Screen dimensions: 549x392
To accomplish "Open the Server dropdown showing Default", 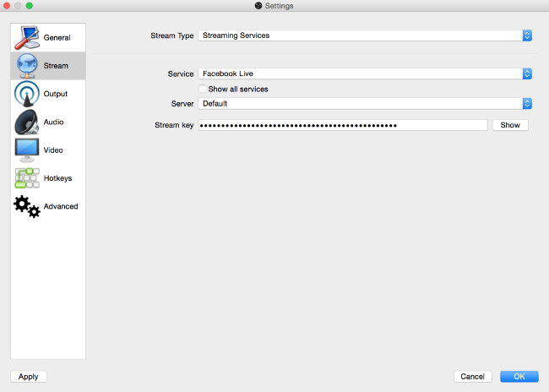I will 365,103.
